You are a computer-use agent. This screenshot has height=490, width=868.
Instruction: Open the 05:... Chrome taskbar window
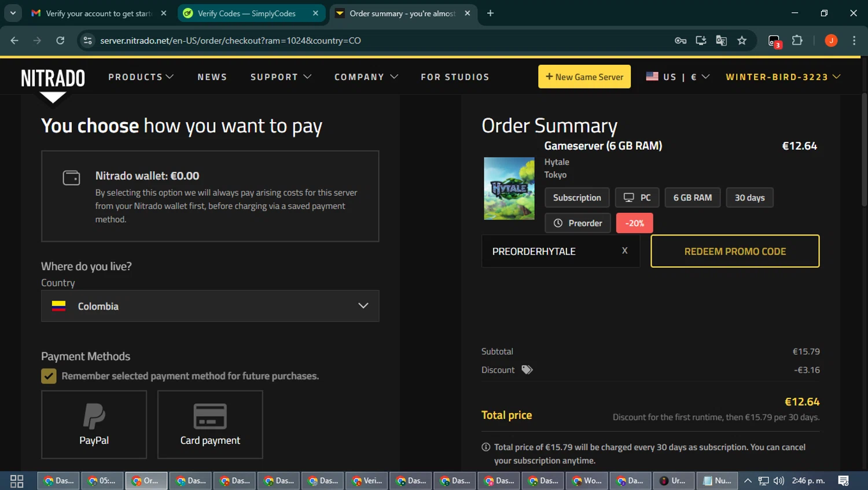(102, 481)
